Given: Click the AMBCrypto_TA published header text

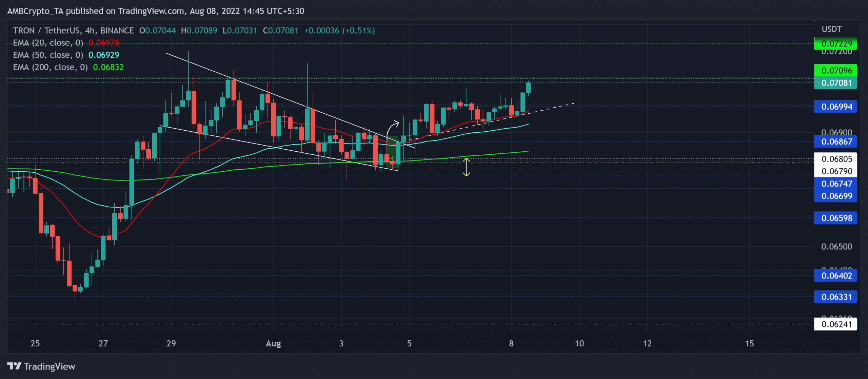Looking at the screenshot, I should pyautogui.click(x=156, y=11).
